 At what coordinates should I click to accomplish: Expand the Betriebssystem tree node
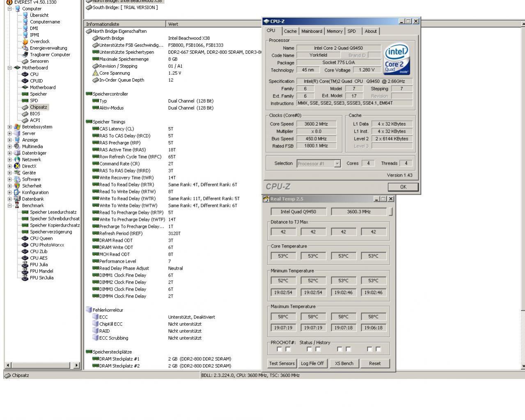coord(10,127)
